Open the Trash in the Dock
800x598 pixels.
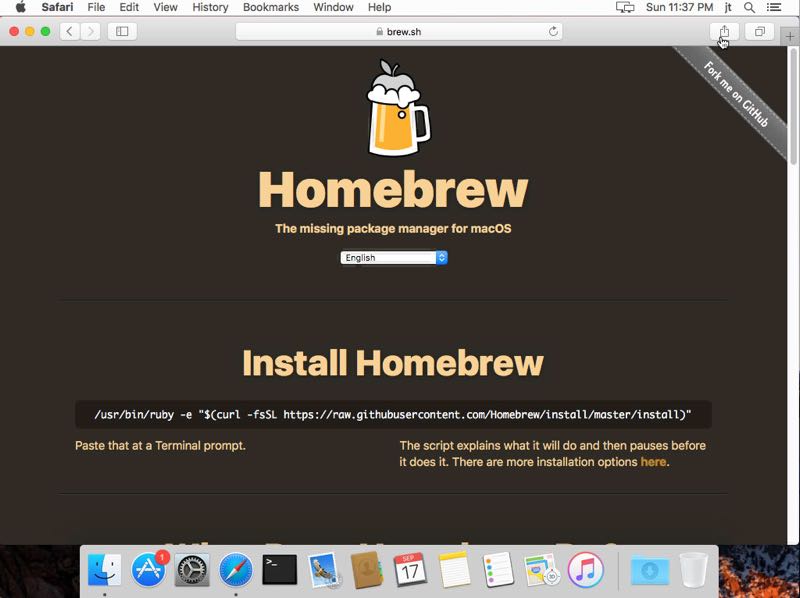tap(694, 569)
